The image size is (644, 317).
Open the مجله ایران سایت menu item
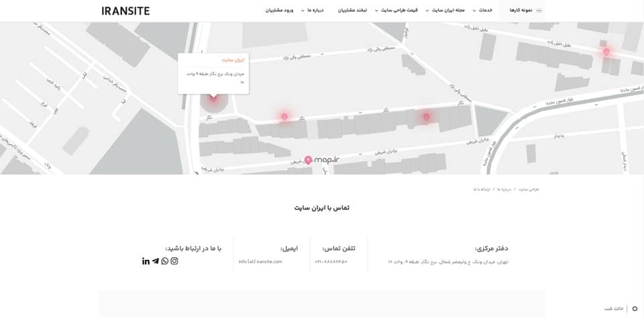tap(448, 11)
